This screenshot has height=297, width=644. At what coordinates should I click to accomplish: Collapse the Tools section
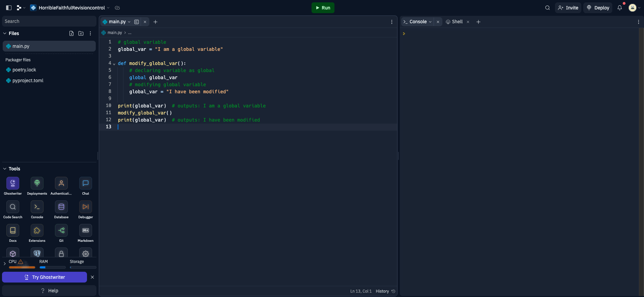click(x=5, y=169)
